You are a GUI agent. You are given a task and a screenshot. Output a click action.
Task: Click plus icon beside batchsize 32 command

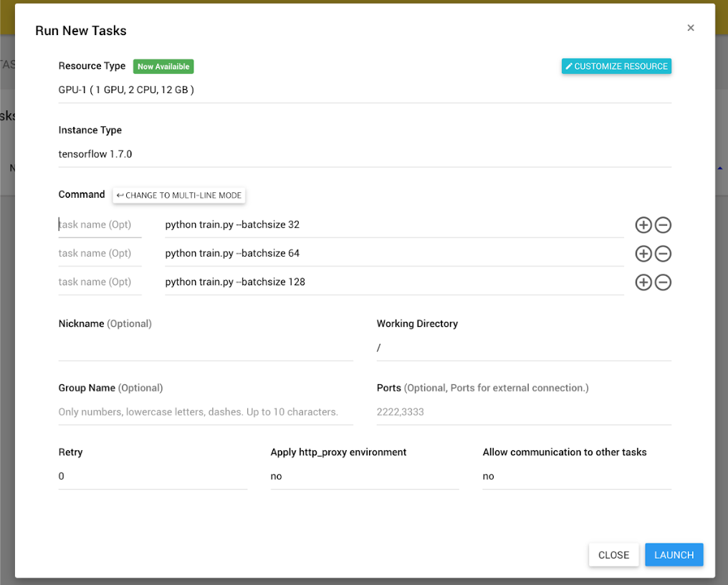[x=643, y=225]
